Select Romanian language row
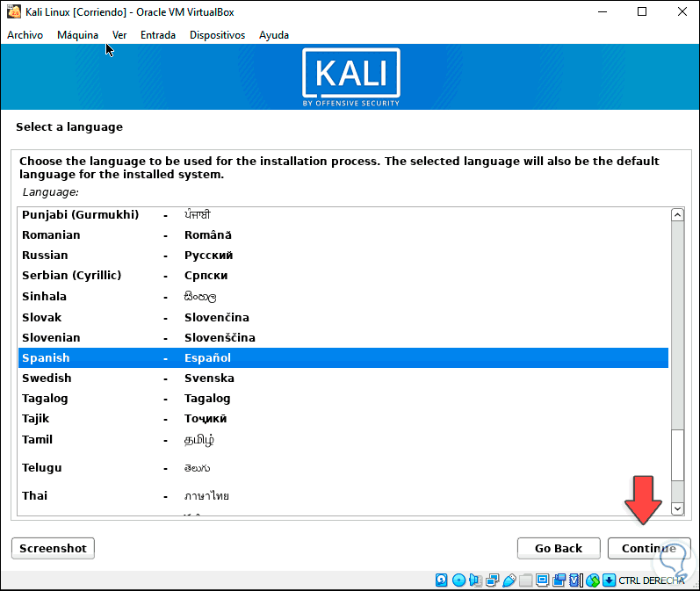 pos(343,234)
